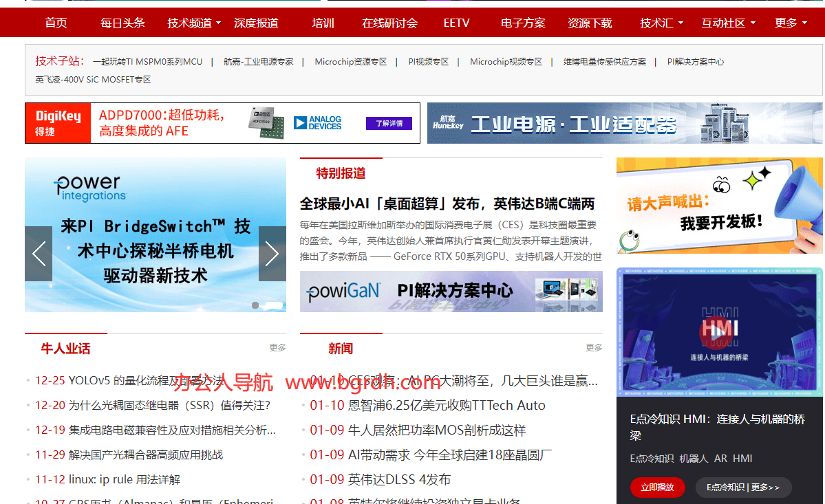This screenshot has width=825, height=504.
Task: Select the 特别报道 section tab
Action: [x=341, y=173]
